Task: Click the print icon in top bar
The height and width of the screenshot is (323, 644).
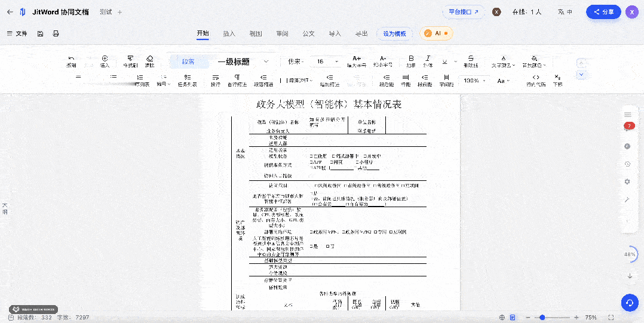Action: click(x=56, y=33)
